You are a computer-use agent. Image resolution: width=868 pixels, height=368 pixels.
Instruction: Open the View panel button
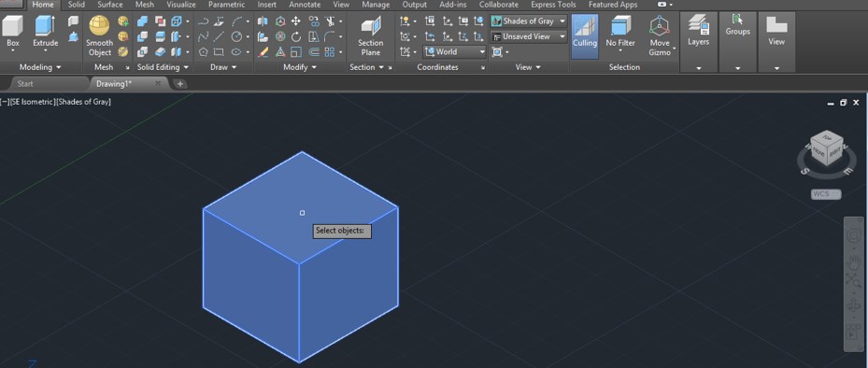776,31
